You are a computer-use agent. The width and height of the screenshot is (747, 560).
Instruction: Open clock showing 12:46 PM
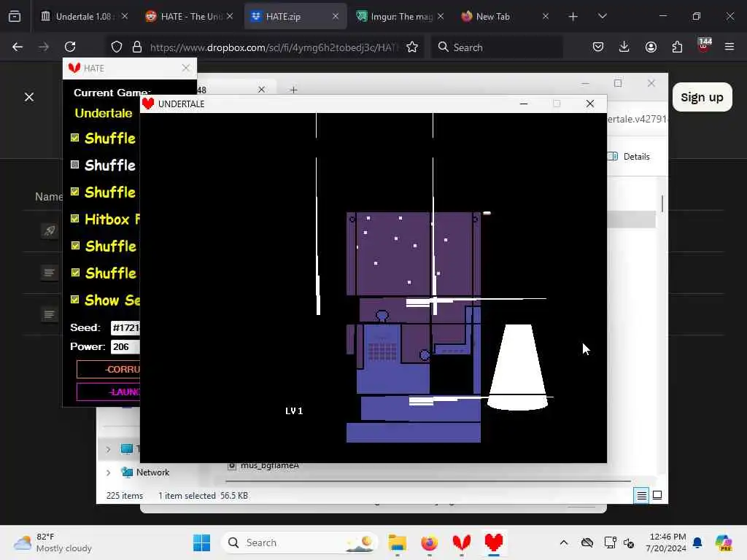666,542
